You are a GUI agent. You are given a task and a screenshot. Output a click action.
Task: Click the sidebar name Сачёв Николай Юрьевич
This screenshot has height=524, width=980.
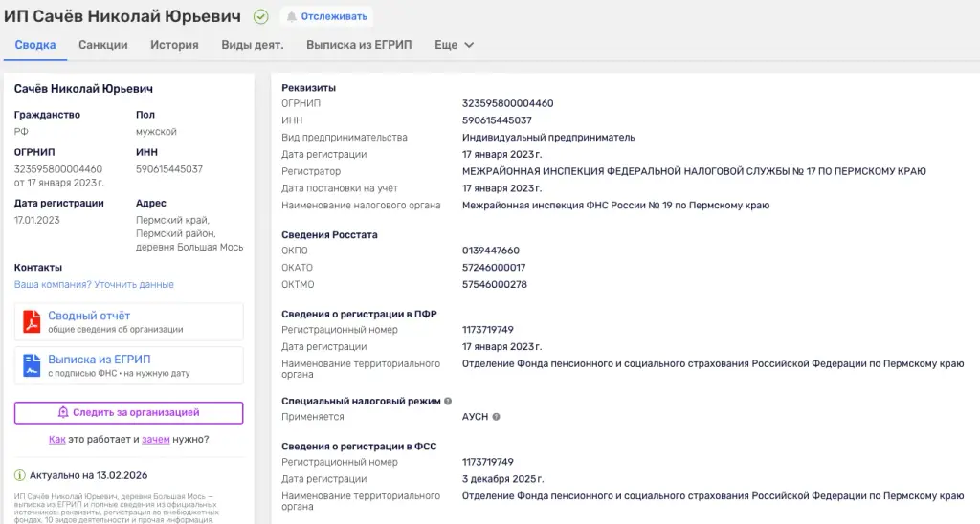tap(84, 89)
